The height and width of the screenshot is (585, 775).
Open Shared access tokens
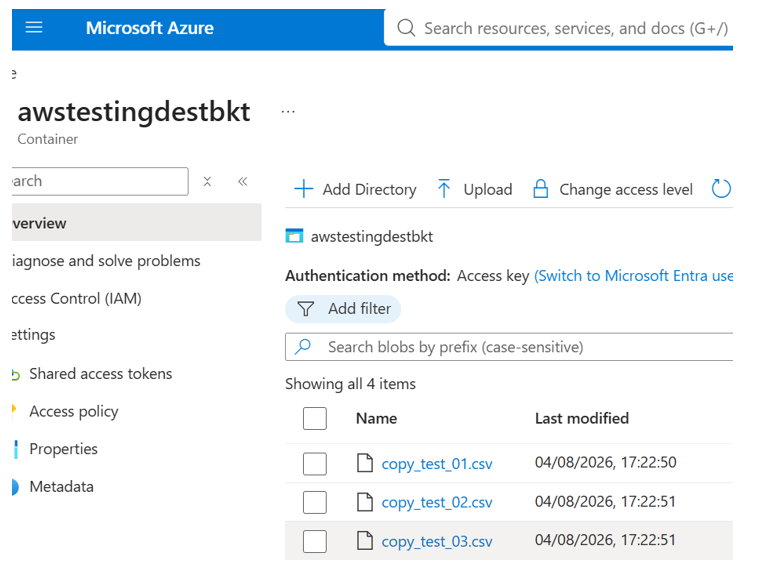point(101,374)
